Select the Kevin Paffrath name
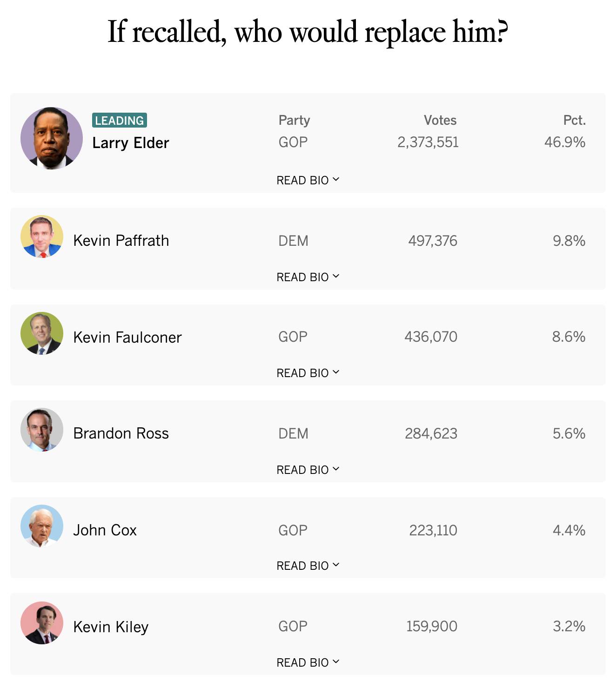The width and height of the screenshot is (616, 689). pyautogui.click(x=121, y=241)
